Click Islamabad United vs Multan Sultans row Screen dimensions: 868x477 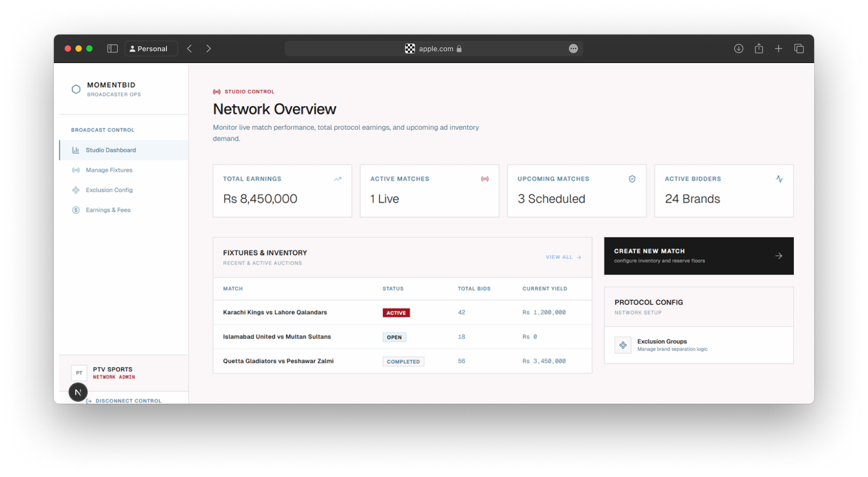tap(402, 337)
